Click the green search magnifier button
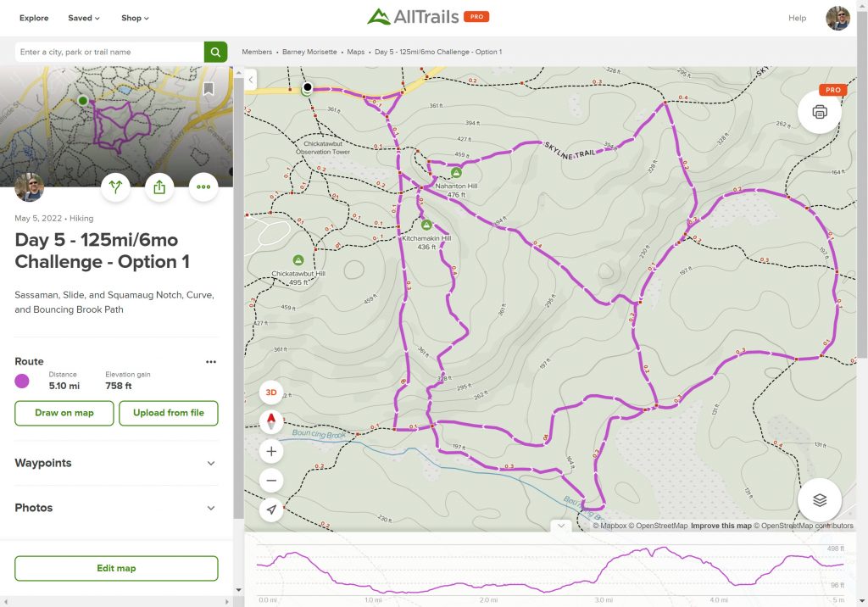 click(215, 52)
